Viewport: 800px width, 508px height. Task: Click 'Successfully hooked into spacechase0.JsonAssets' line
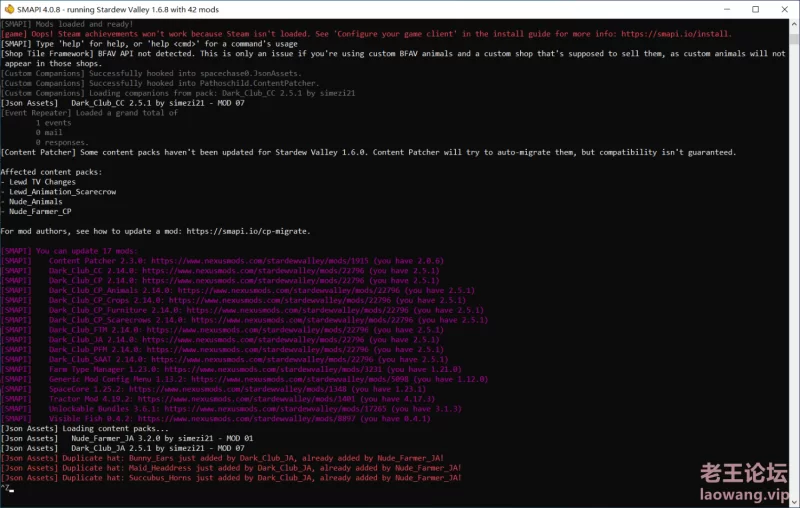[151, 73]
